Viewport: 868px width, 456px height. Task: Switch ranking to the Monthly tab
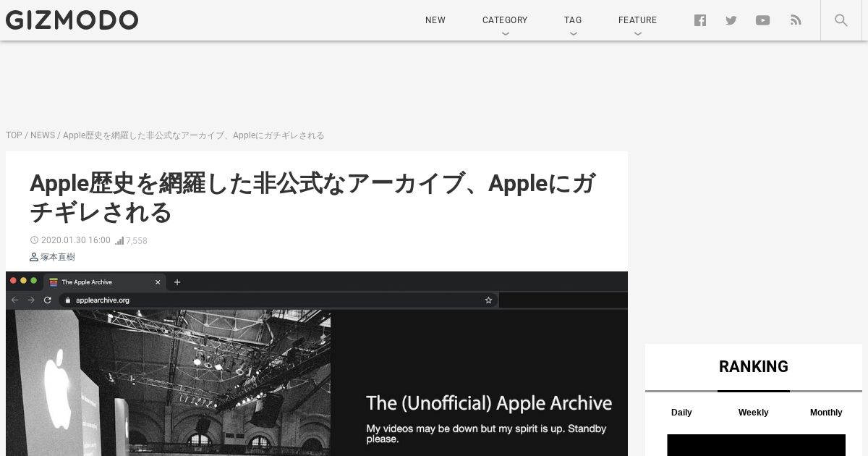point(826,413)
